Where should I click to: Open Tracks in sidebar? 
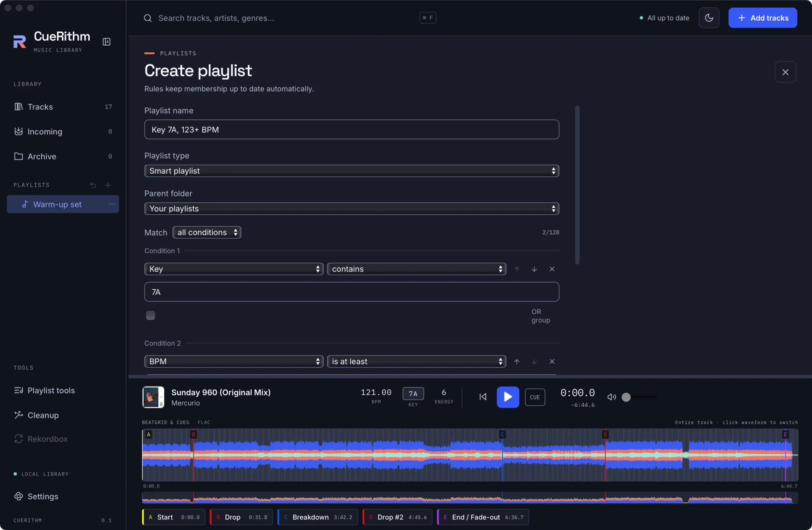point(63,107)
